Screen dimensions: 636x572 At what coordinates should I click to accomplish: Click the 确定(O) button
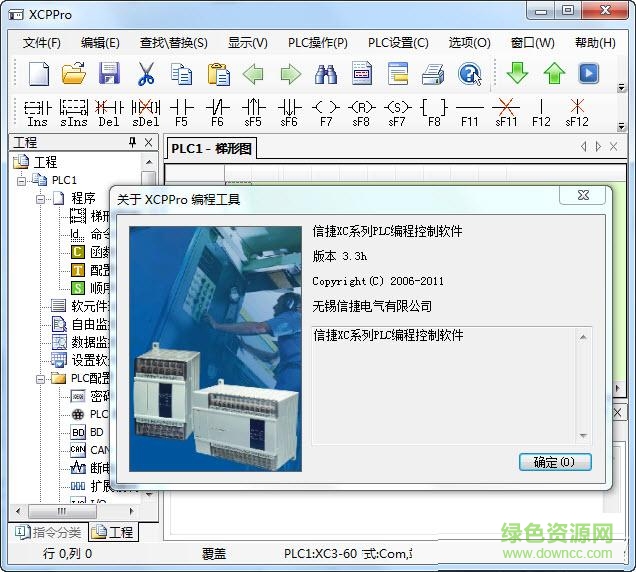(555, 462)
